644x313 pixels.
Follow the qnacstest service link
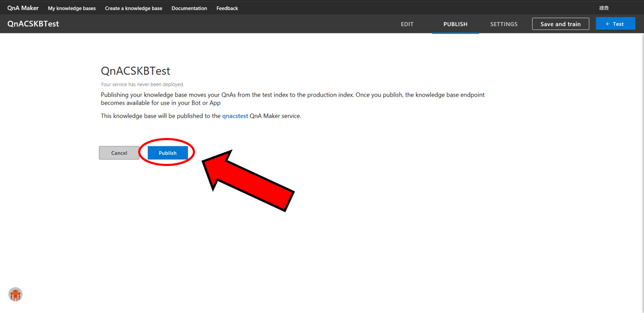point(235,116)
